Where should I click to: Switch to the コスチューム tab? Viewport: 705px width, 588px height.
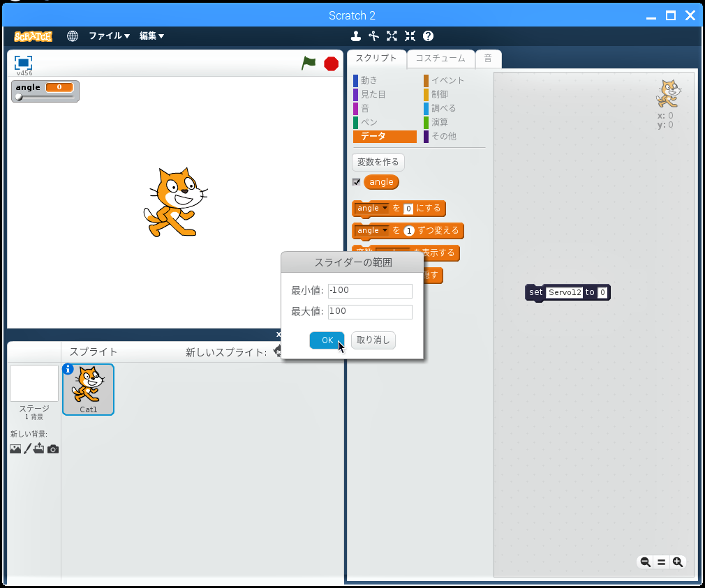(x=440, y=59)
